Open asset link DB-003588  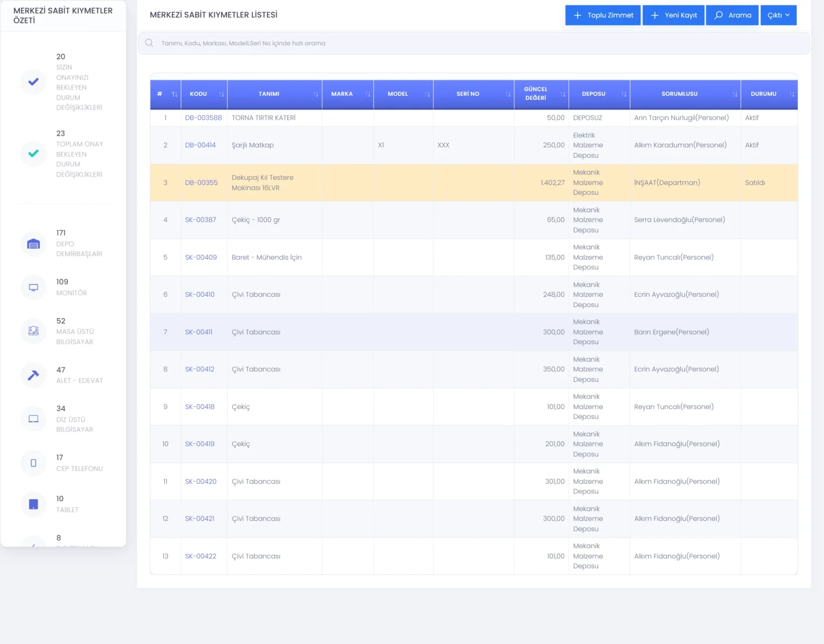(203, 118)
